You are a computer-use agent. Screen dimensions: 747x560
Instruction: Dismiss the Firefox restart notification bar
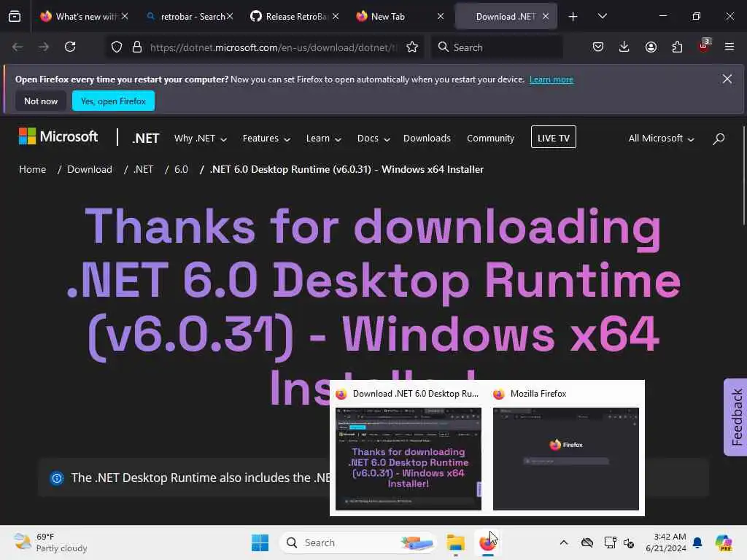[x=727, y=79]
